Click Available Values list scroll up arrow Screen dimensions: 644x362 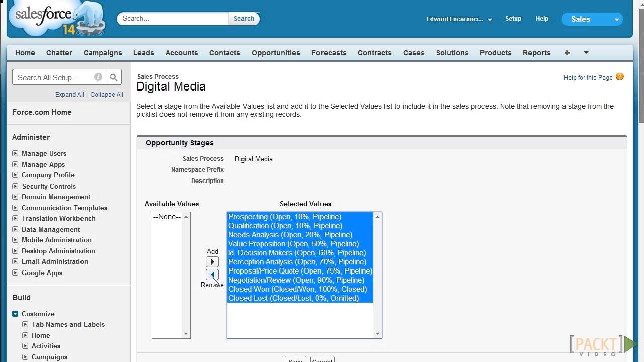186,217
